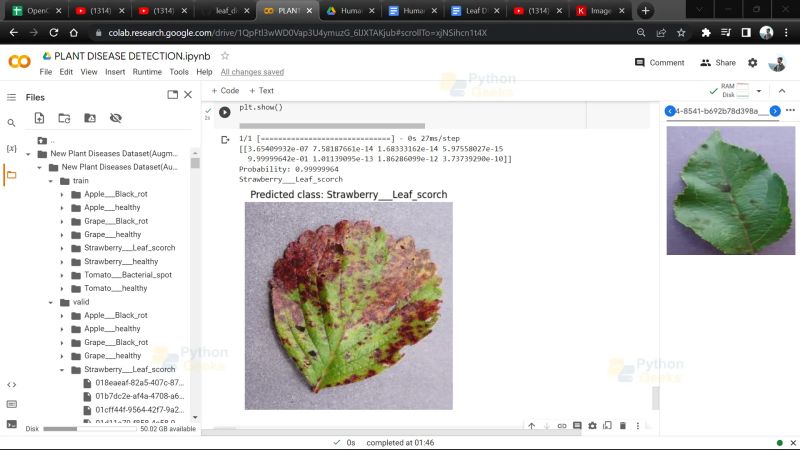800x450 pixels.
Task: Collapse the valid folder
Action: click(x=51, y=302)
